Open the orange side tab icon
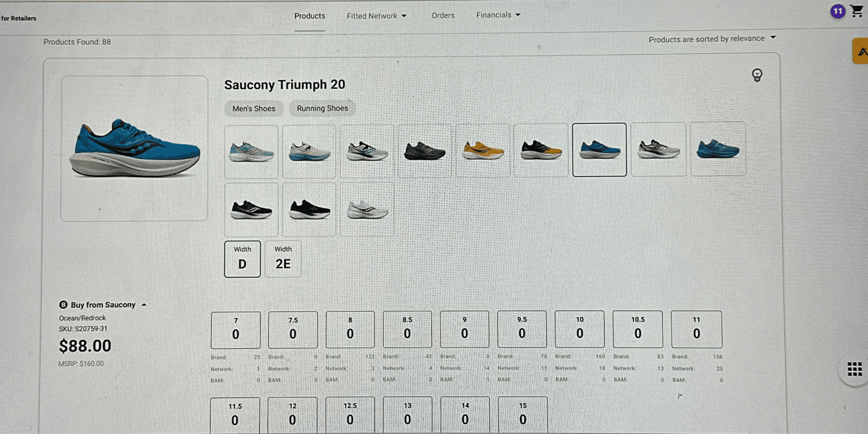Image resolution: width=868 pixels, height=434 pixels. tap(861, 51)
